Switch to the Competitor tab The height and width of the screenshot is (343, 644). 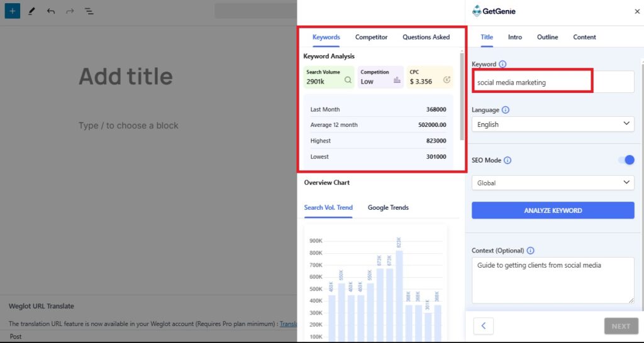pyautogui.click(x=371, y=37)
